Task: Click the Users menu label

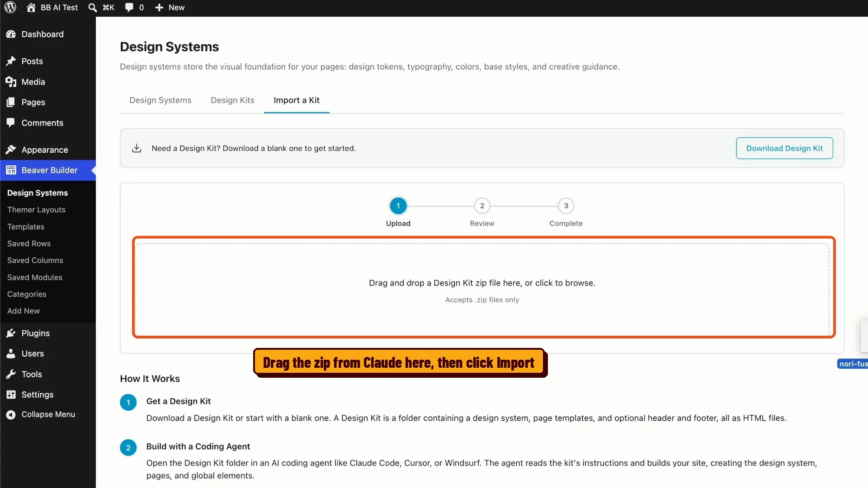Action: (33, 354)
